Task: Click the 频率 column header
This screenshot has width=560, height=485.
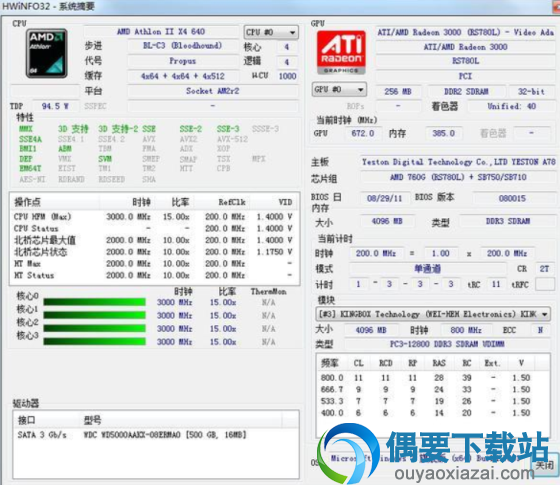Action: coord(330,363)
